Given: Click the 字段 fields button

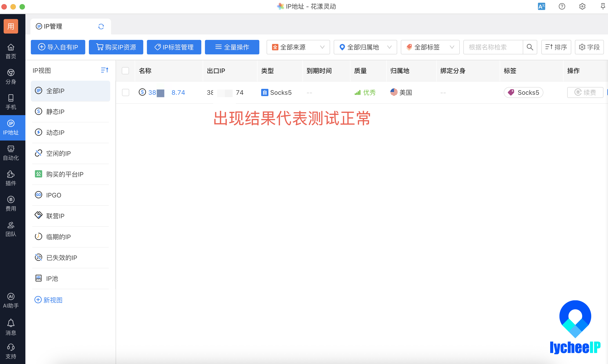Looking at the screenshot, I should pos(589,47).
